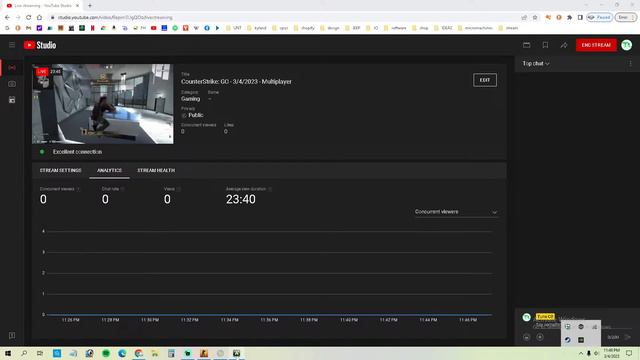Expand the Top chat dropdown

536,64
